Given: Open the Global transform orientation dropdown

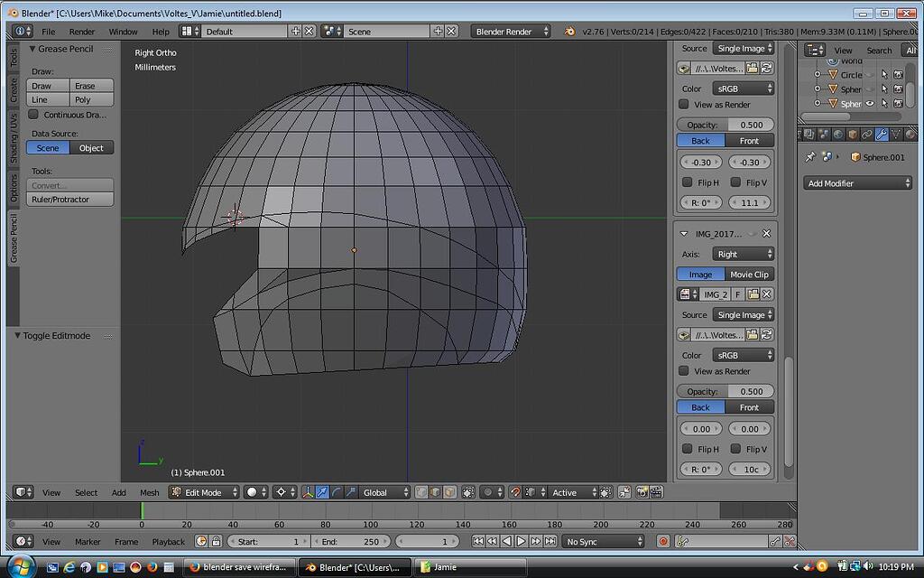Looking at the screenshot, I should coord(384,492).
